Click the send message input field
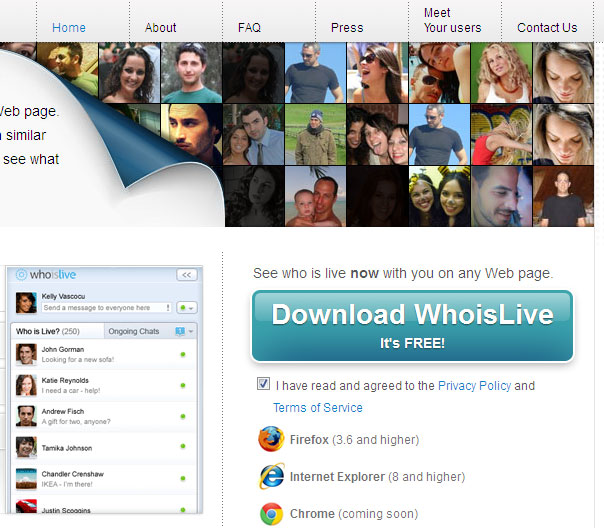This screenshot has width=604, height=528. coord(106,308)
